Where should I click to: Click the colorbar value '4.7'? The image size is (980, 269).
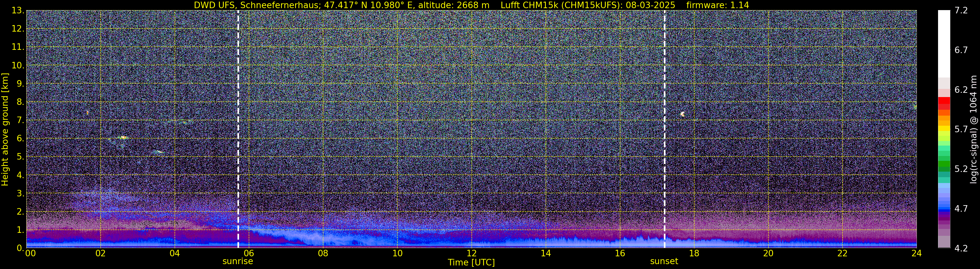[961, 208]
